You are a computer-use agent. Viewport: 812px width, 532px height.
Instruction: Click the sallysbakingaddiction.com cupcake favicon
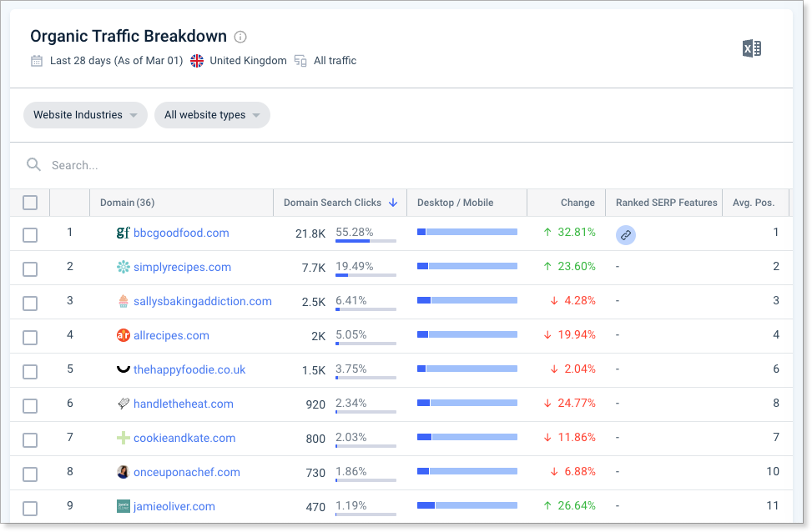pos(124,301)
